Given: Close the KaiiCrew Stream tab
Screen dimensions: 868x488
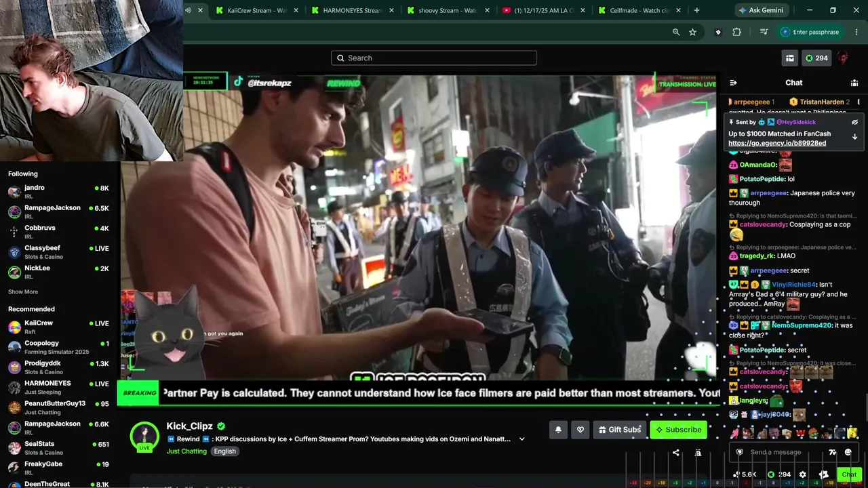Looking at the screenshot, I should pos(296,10).
